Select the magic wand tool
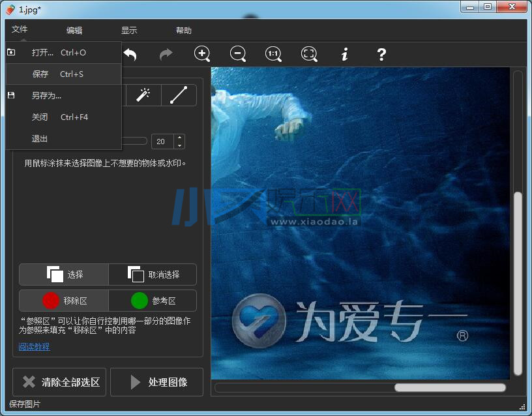 pyautogui.click(x=143, y=95)
